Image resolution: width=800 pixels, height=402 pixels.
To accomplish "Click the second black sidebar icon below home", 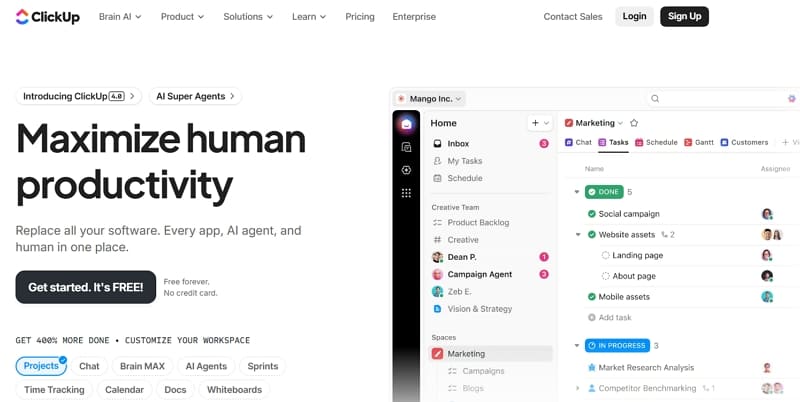I will click(x=406, y=147).
